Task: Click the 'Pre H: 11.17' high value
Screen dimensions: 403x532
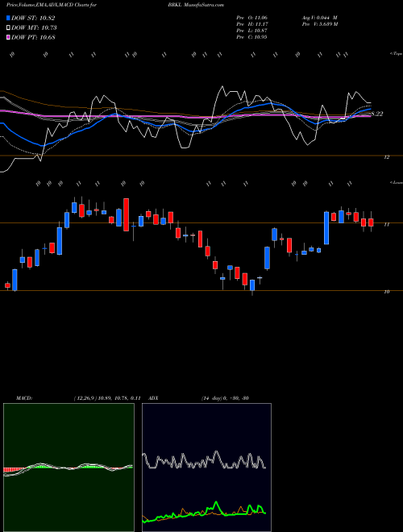Action: click(x=252, y=24)
